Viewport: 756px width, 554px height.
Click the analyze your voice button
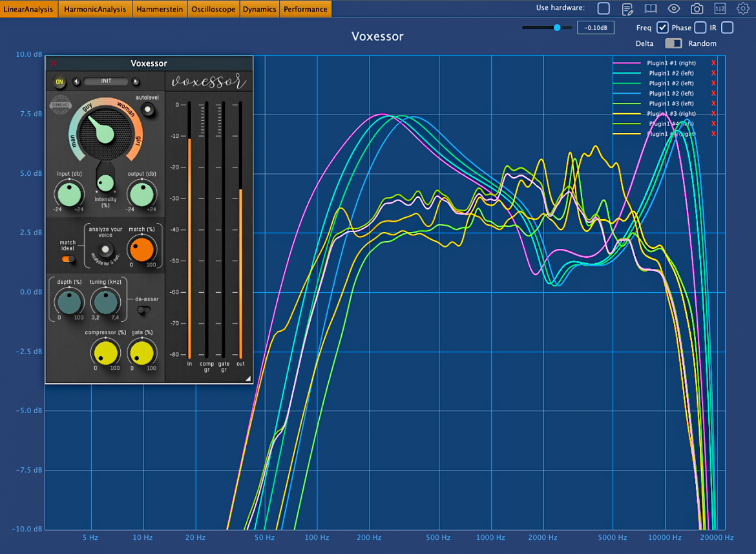[x=105, y=250]
